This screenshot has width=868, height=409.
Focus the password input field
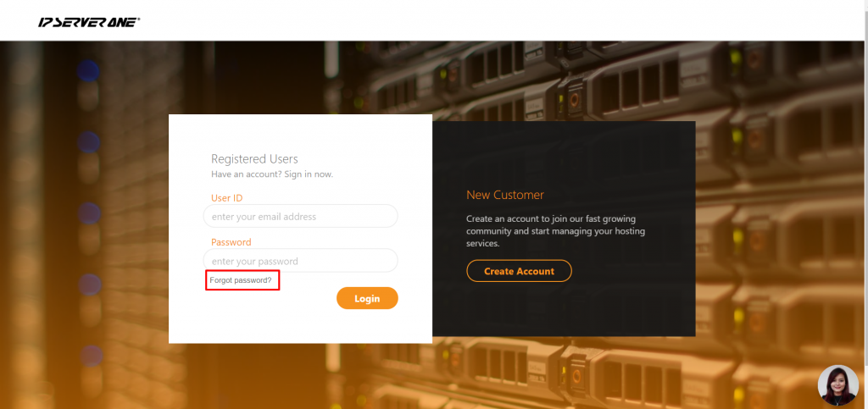click(x=301, y=260)
